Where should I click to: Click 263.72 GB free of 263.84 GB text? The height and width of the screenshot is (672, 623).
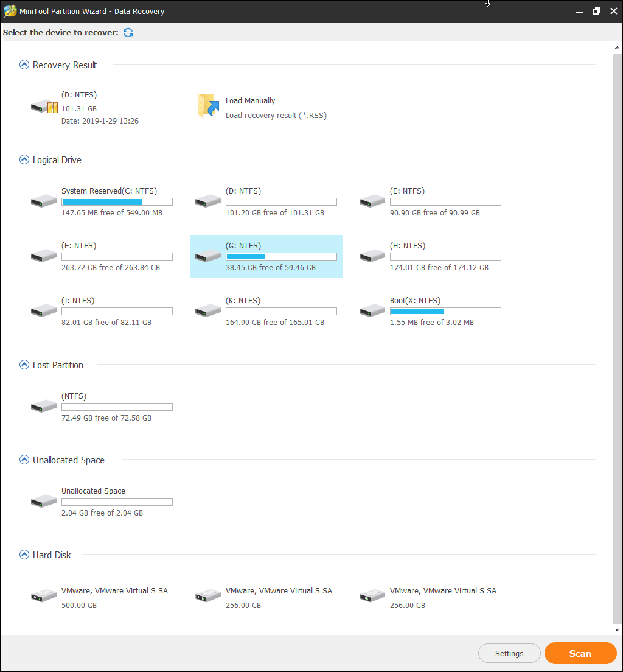pos(111,267)
